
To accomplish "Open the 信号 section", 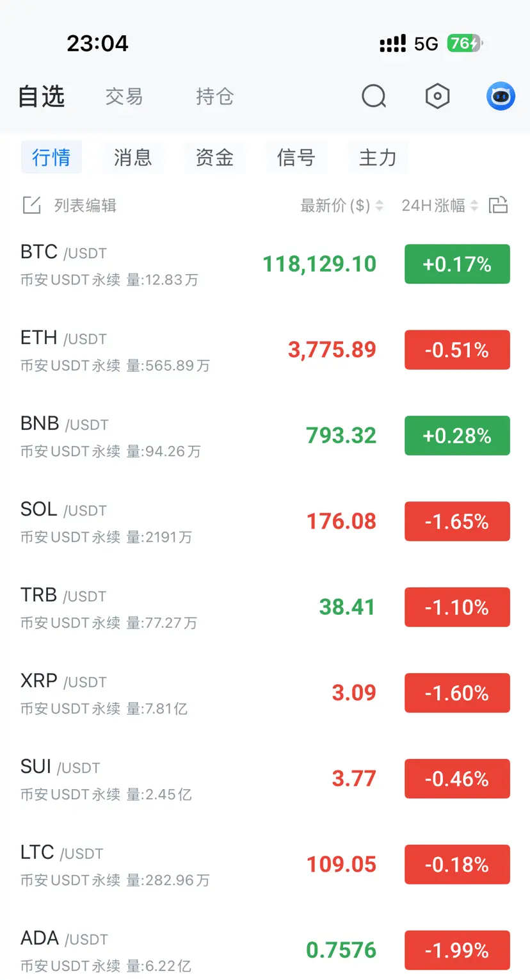I will click(x=296, y=158).
